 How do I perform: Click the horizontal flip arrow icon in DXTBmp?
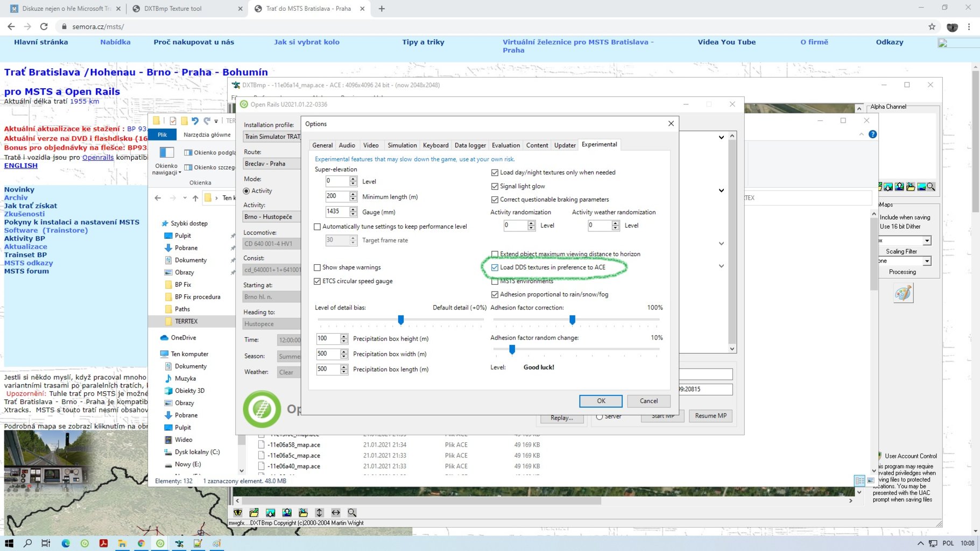coord(336,513)
